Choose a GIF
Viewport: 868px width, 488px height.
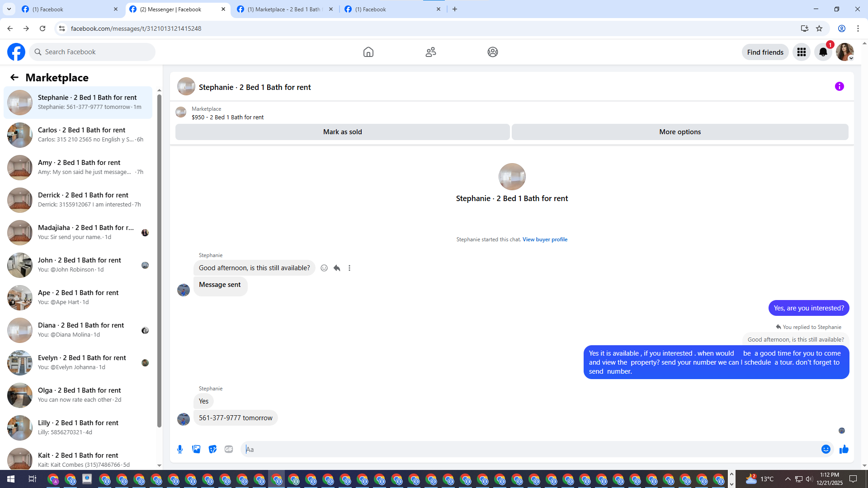229,449
